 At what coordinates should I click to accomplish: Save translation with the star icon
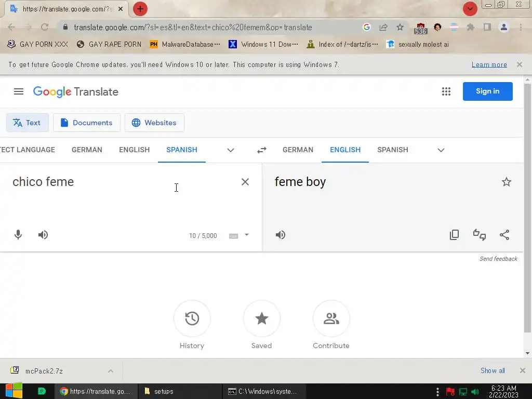[506, 182]
